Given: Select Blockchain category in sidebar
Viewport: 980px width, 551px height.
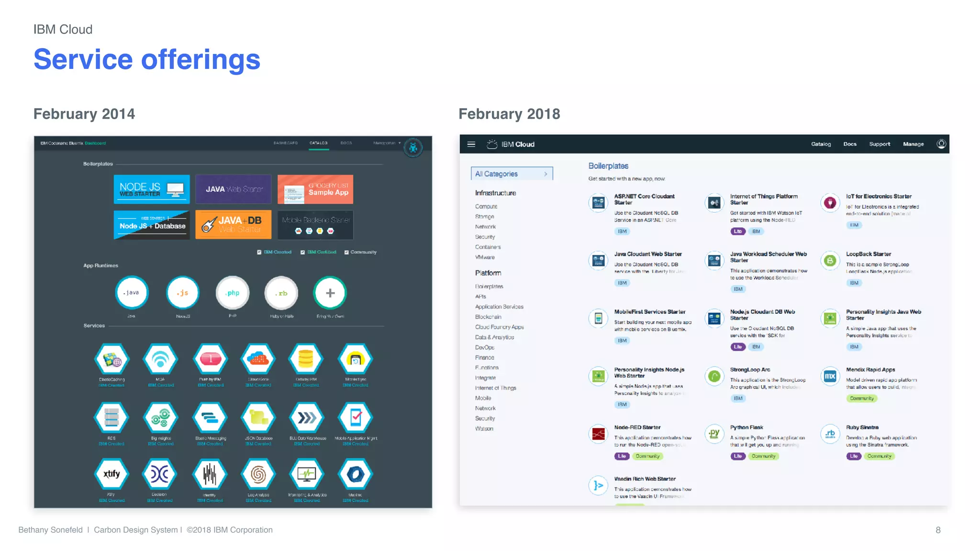Looking at the screenshot, I should click(488, 317).
